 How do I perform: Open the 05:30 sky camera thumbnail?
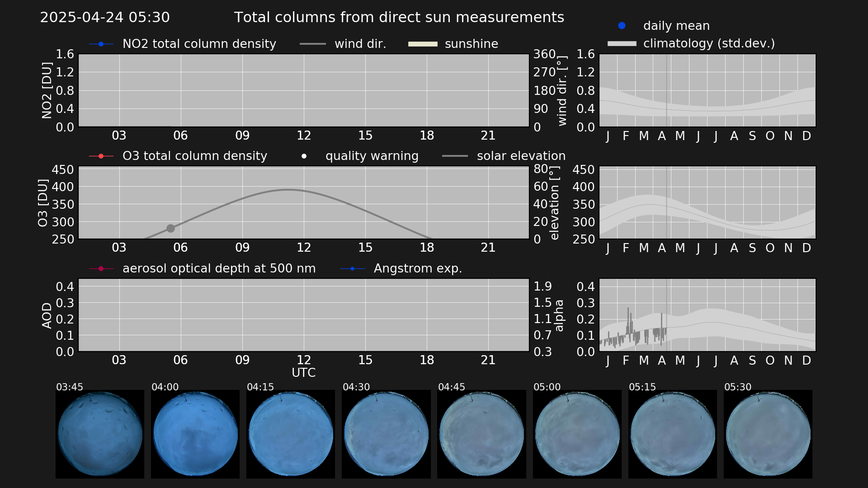click(768, 434)
